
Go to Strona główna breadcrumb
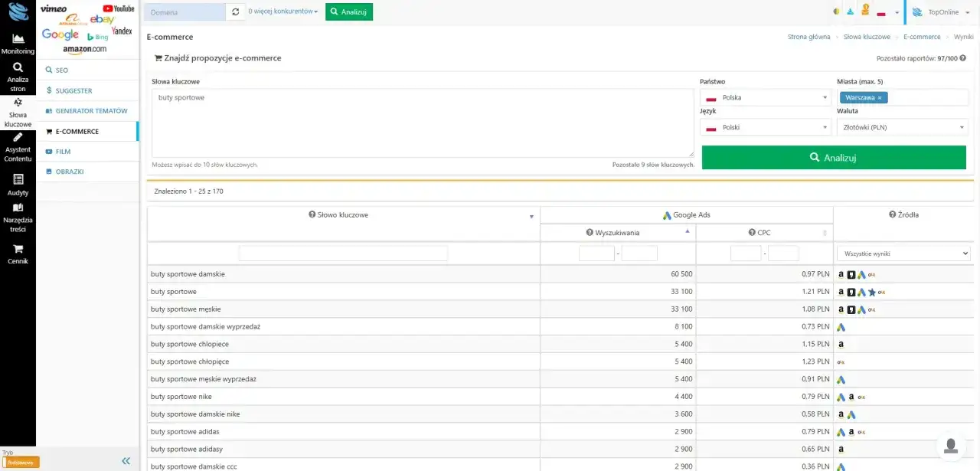coord(808,37)
